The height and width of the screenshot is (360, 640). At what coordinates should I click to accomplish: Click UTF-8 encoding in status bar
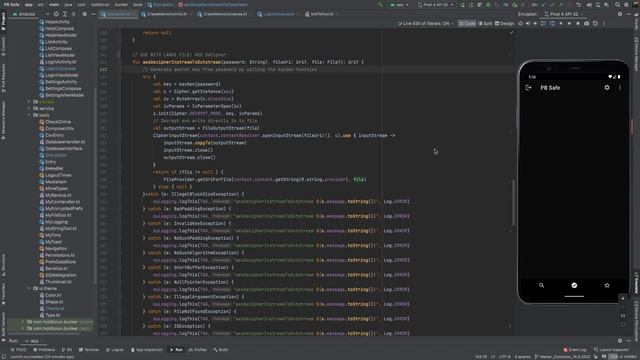(x=505, y=357)
